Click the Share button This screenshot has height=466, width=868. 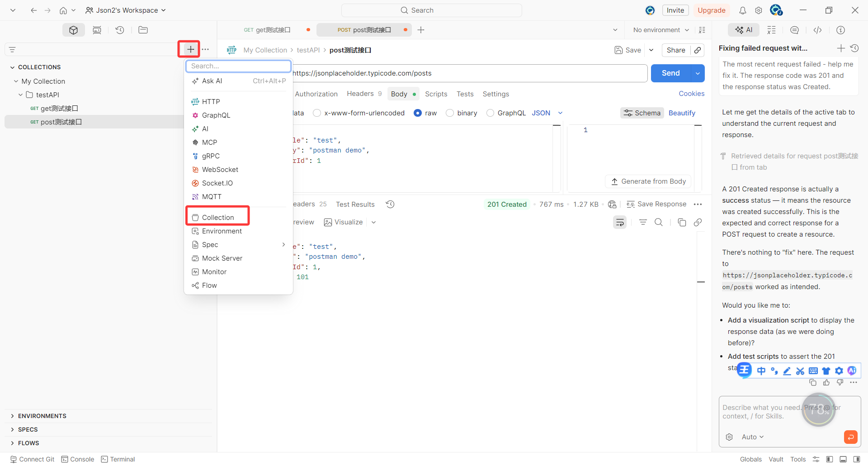(676, 50)
